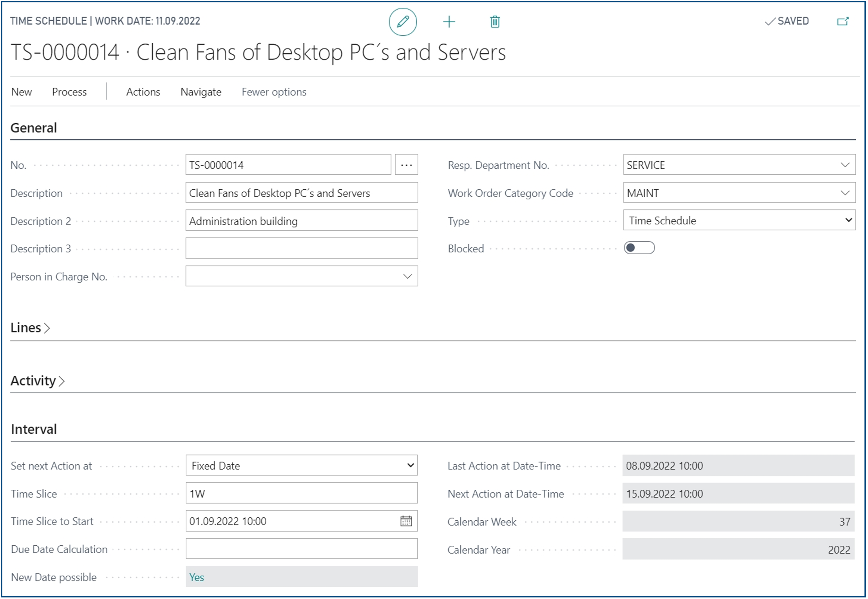
Task: Open the Process menu
Action: click(69, 92)
